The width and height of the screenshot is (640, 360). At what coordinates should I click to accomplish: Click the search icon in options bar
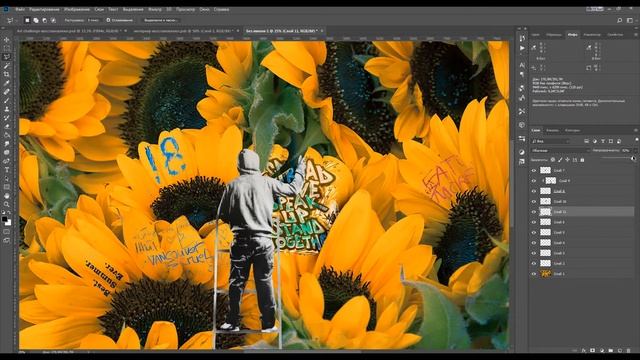click(x=620, y=20)
